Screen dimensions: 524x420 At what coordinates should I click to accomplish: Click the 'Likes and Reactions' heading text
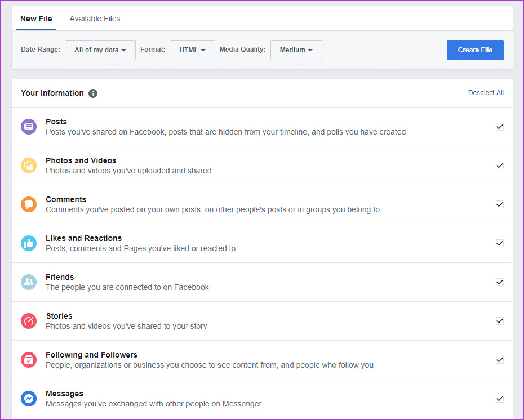click(x=83, y=238)
